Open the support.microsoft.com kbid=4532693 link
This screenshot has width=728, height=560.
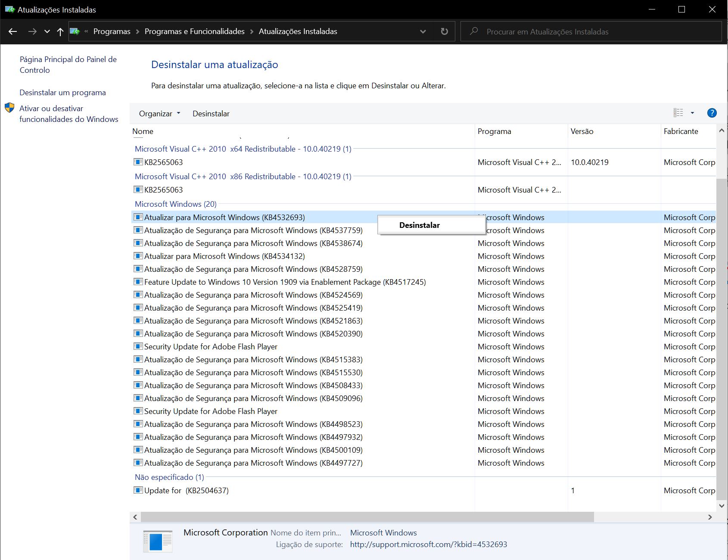point(428,544)
